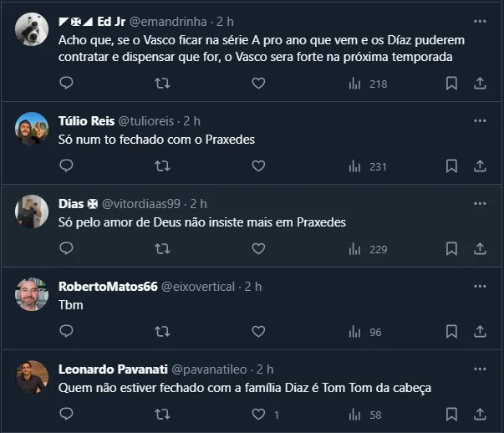The image size is (504, 433).
Task: Bookmark Túlio Reis's tweet
Action: 451,166
